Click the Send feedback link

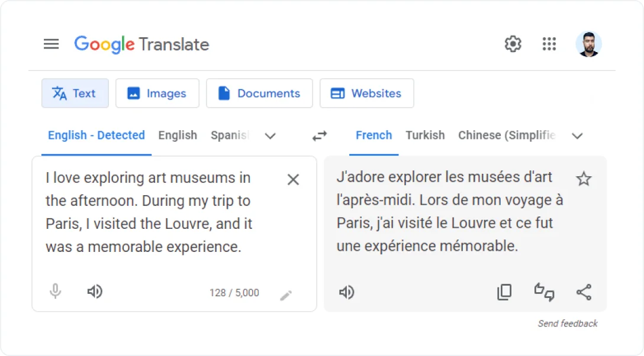566,323
